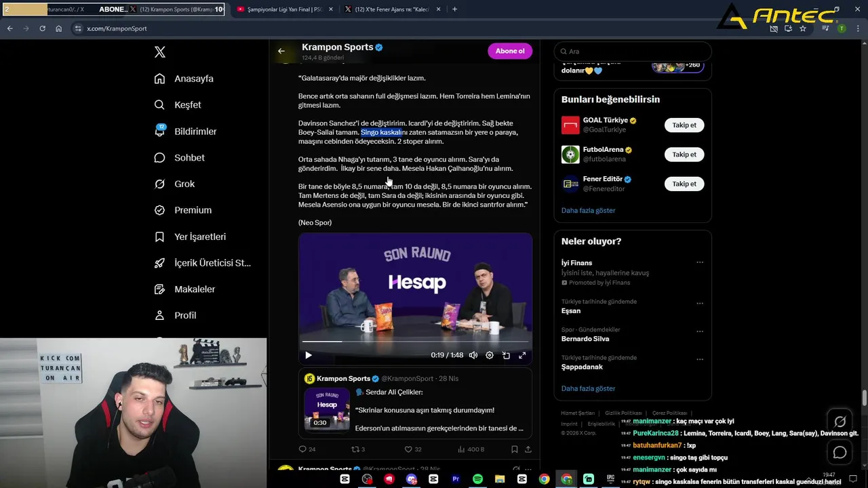
Task: Open floating messages chat button
Action: 840,452
